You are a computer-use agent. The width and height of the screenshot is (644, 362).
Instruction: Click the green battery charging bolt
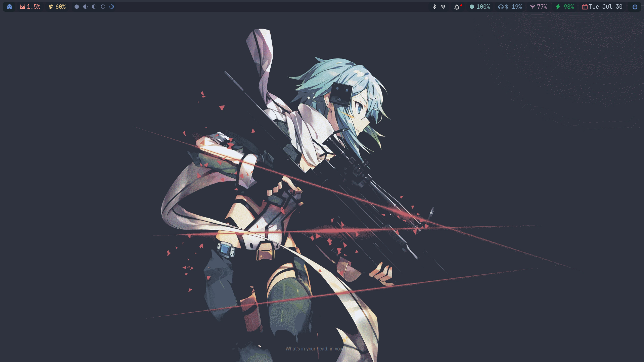pos(558,7)
